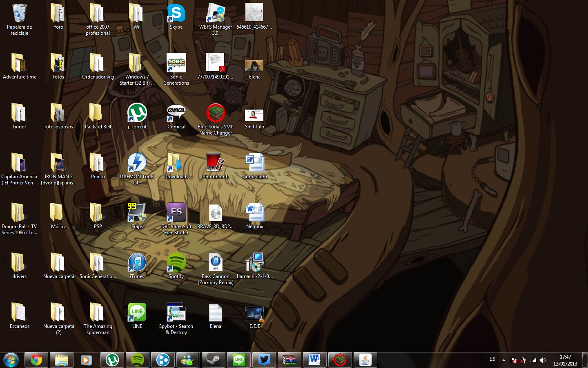Open Google Chrome from the taskbar

click(36, 360)
